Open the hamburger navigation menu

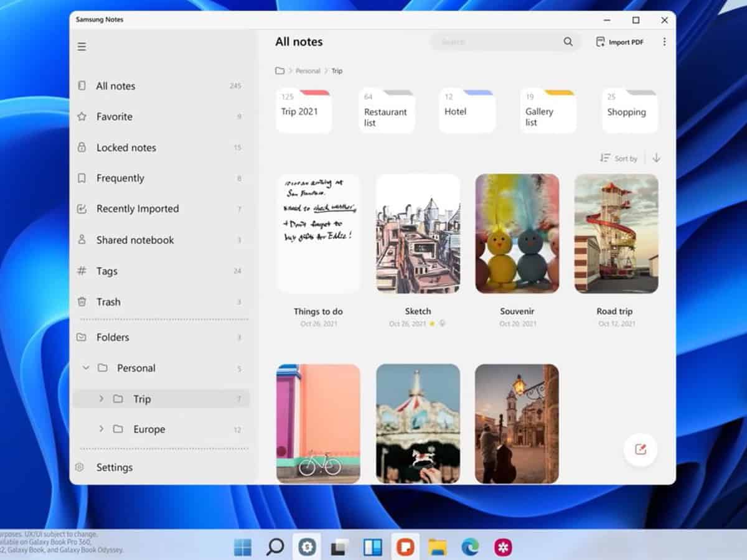(82, 47)
